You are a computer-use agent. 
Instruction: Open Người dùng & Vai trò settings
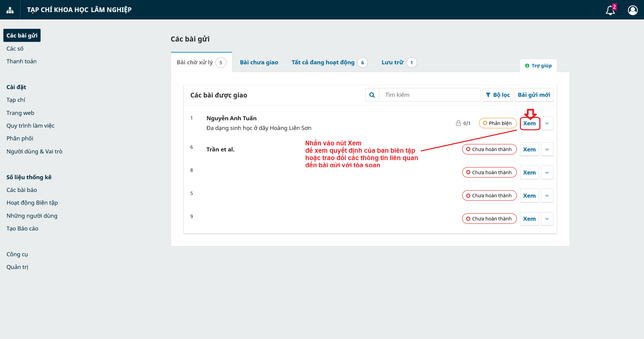point(34,151)
